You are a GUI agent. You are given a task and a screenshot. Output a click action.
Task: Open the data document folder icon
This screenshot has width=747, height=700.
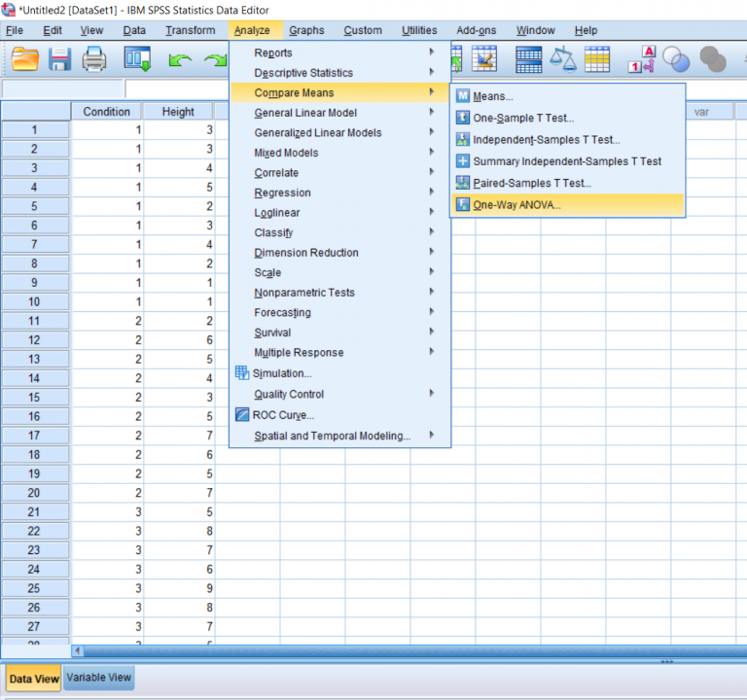click(x=24, y=59)
